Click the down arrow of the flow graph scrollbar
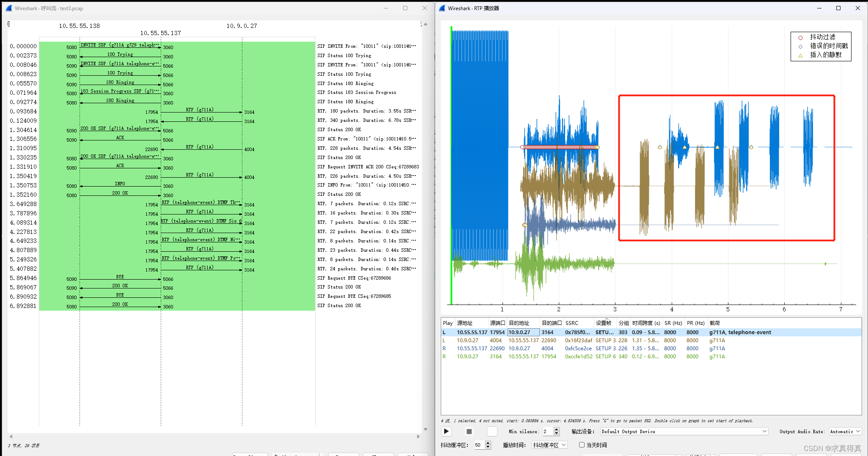This screenshot has height=456, width=868. [x=426, y=429]
